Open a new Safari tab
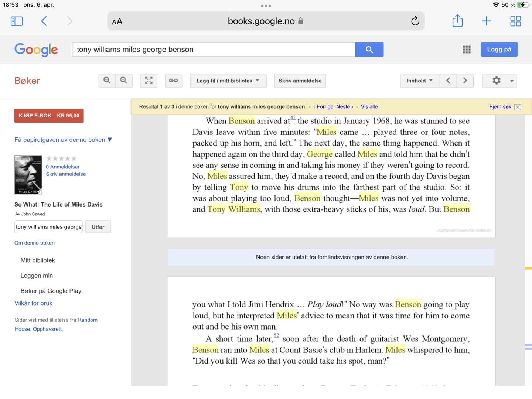The image size is (532, 399). tap(487, 21)
